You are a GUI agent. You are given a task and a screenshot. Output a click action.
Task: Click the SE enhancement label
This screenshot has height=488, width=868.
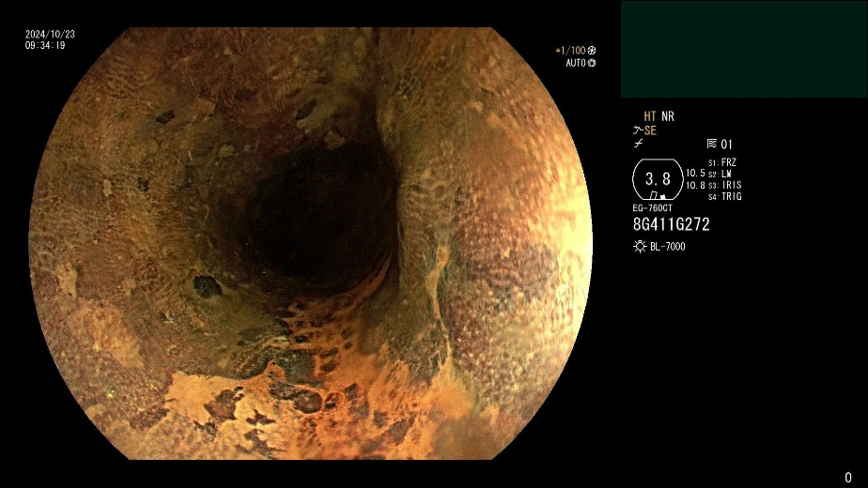650,130
